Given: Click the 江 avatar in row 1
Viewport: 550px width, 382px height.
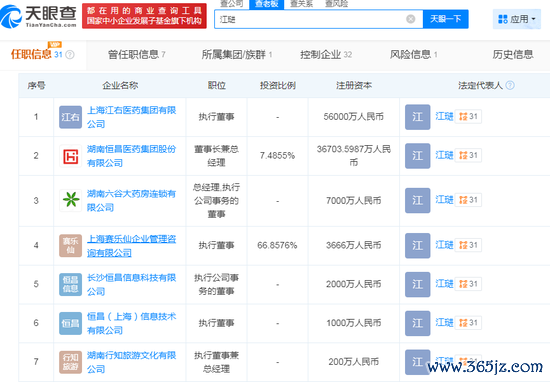Looking at the screenshot, I should [417, 117].
